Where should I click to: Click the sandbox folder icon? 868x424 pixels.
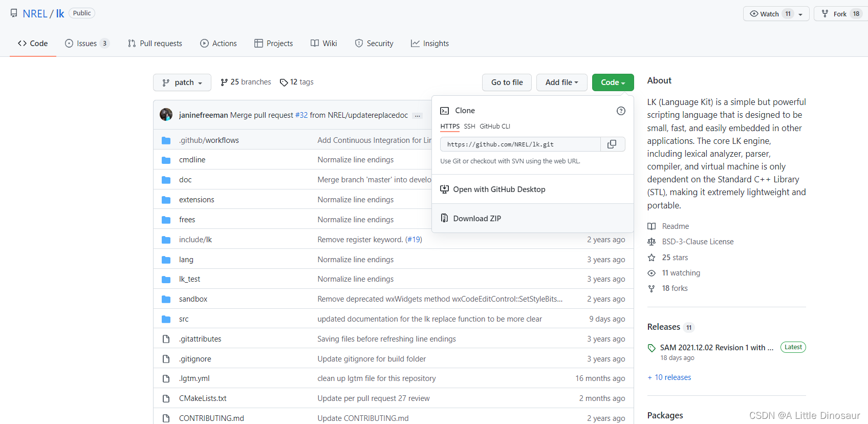(x=166, y=299)
